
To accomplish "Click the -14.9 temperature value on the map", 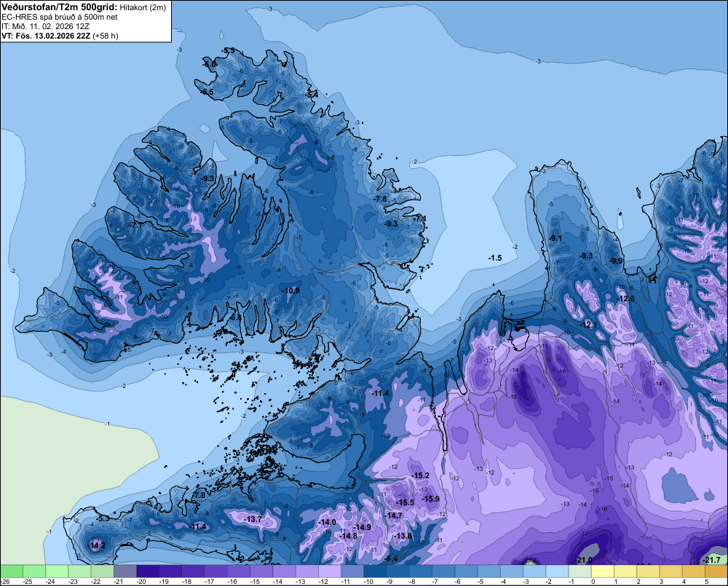I will pos(362,527).
